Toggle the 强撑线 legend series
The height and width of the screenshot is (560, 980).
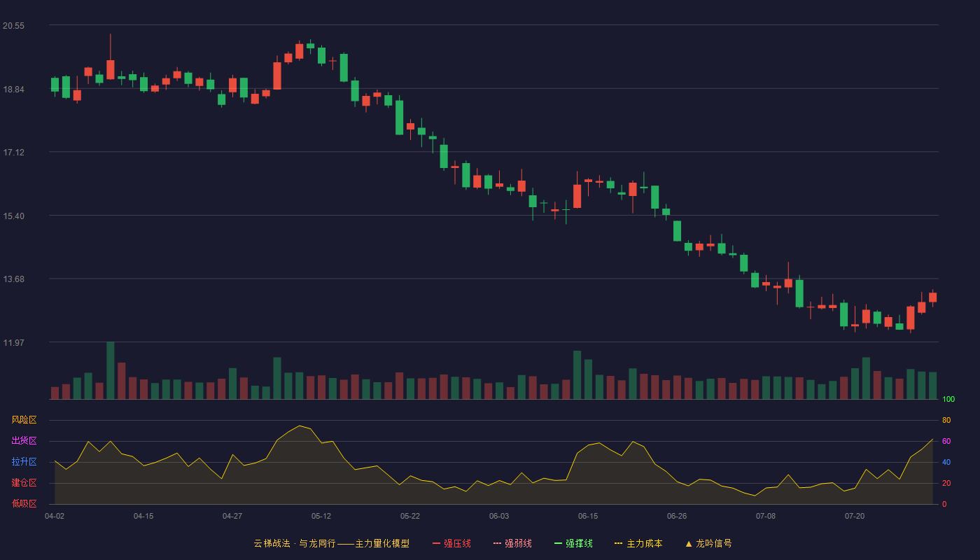click(x=573, y=543)
